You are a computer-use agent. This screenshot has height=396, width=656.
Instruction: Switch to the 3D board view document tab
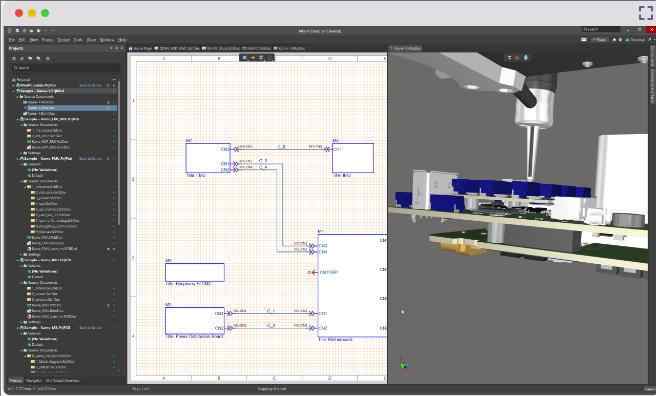[406, 49]
